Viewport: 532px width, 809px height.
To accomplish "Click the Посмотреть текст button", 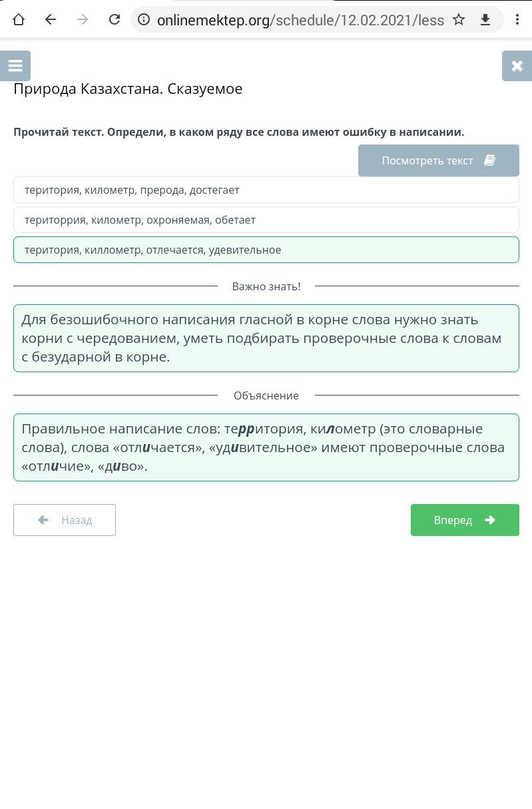I will [x=439, y=160].
